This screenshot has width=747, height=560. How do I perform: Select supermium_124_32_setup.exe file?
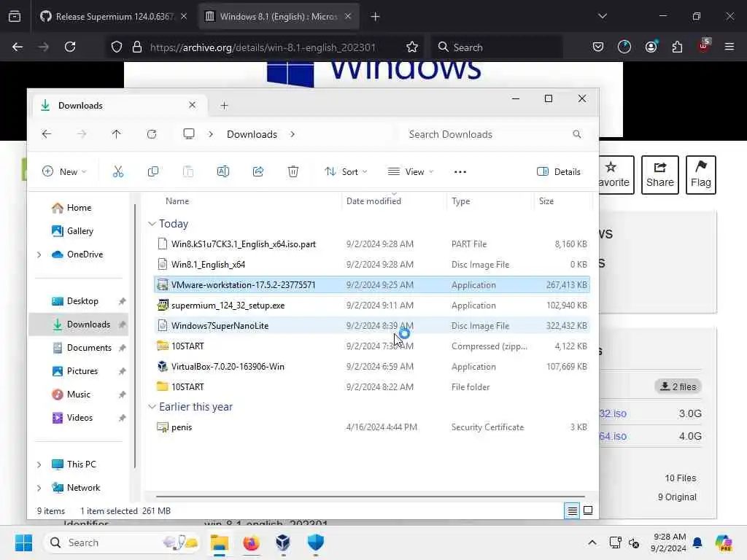(372, 306)
